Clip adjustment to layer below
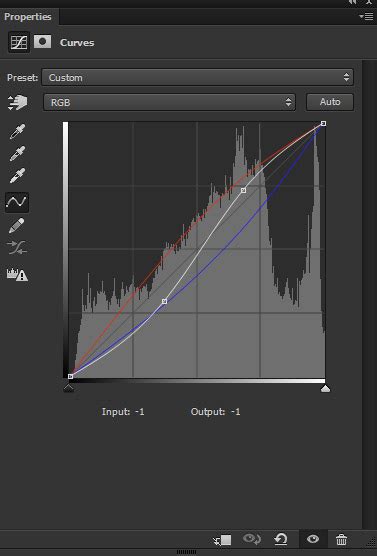 (x=222, y=540)
